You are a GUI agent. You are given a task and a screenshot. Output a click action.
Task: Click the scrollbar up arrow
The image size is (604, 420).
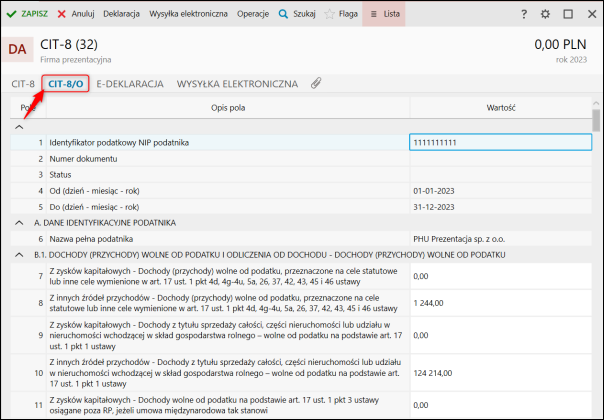(x=596, y=103)
